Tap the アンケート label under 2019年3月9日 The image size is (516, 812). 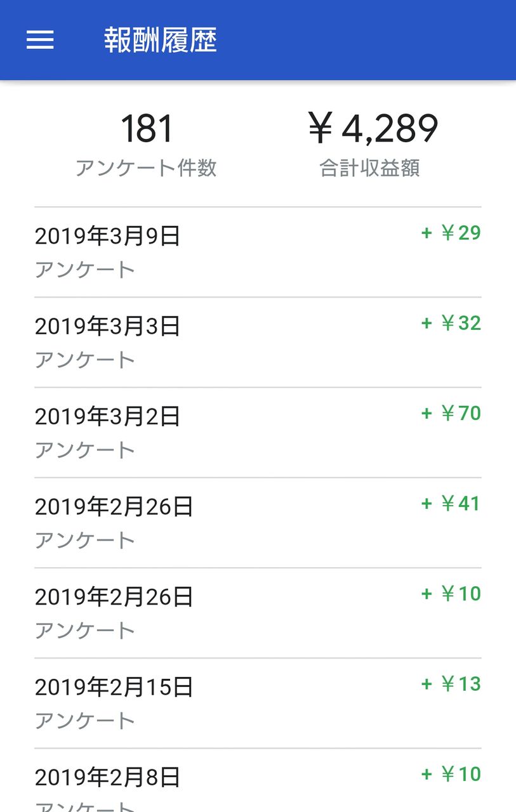(85, 270)
